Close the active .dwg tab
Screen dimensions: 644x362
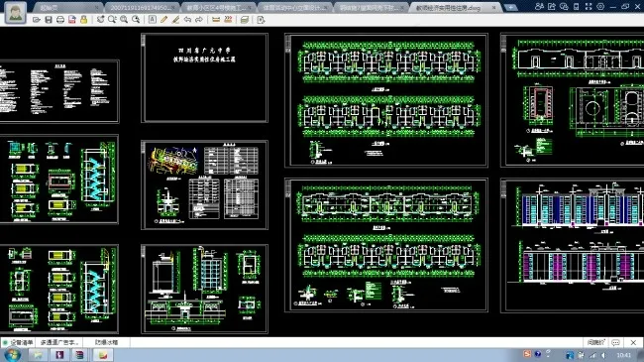[494, 7]
